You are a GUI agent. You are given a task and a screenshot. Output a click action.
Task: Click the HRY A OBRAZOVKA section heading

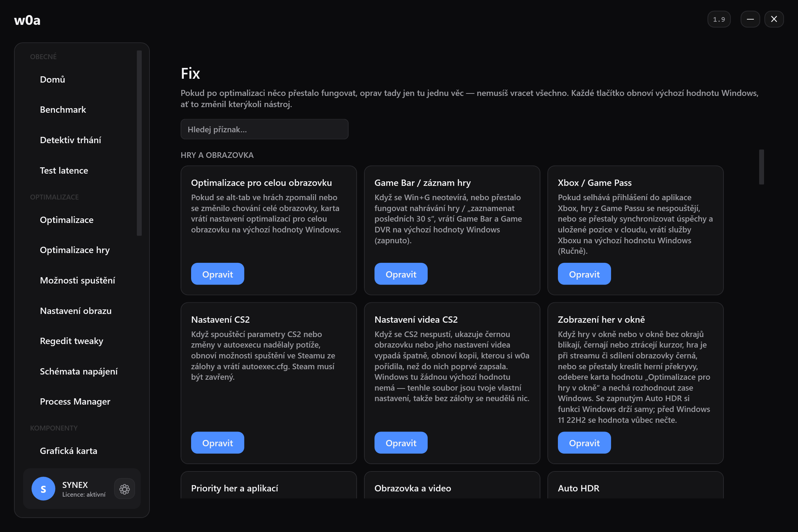click(217, 155)
